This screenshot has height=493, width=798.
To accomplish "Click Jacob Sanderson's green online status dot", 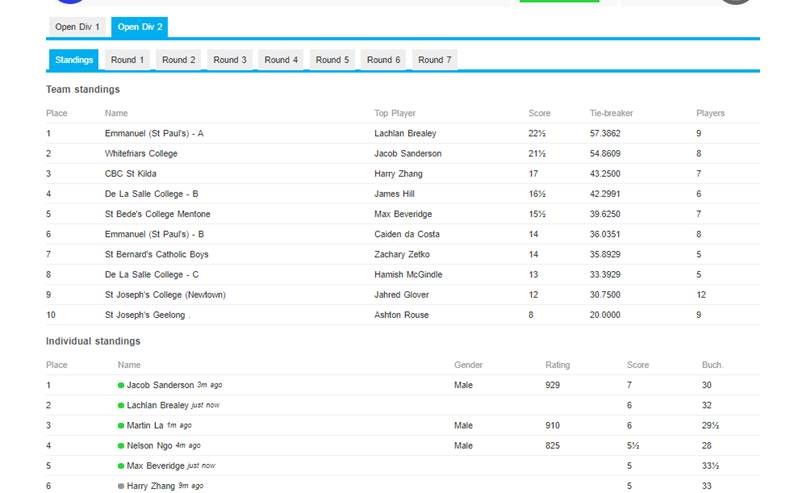I will 121,385.
